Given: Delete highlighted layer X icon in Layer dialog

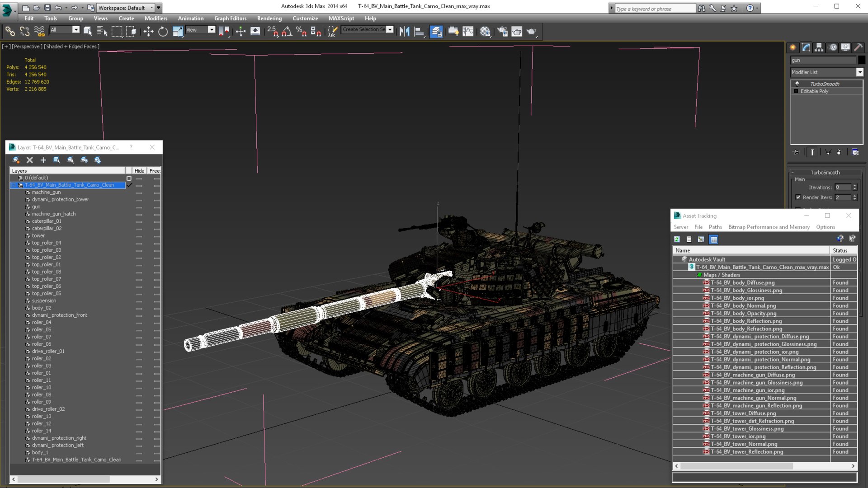Looking at the screenshot, I should pos(30,160).
